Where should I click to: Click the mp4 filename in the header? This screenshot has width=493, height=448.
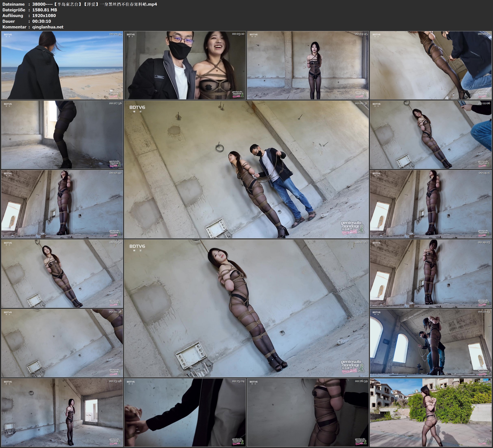(x=94, y=4)
